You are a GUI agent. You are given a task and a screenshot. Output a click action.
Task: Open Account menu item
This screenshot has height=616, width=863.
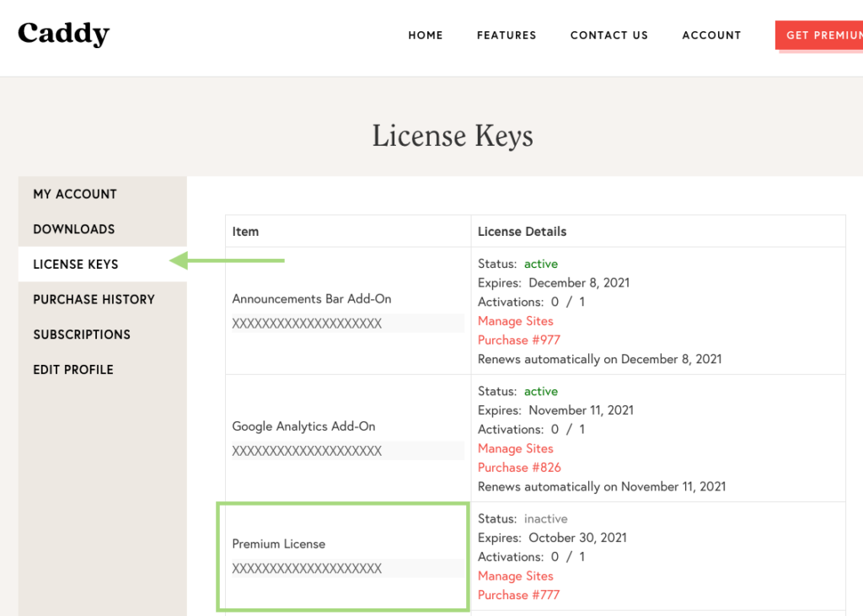(711, 35)
